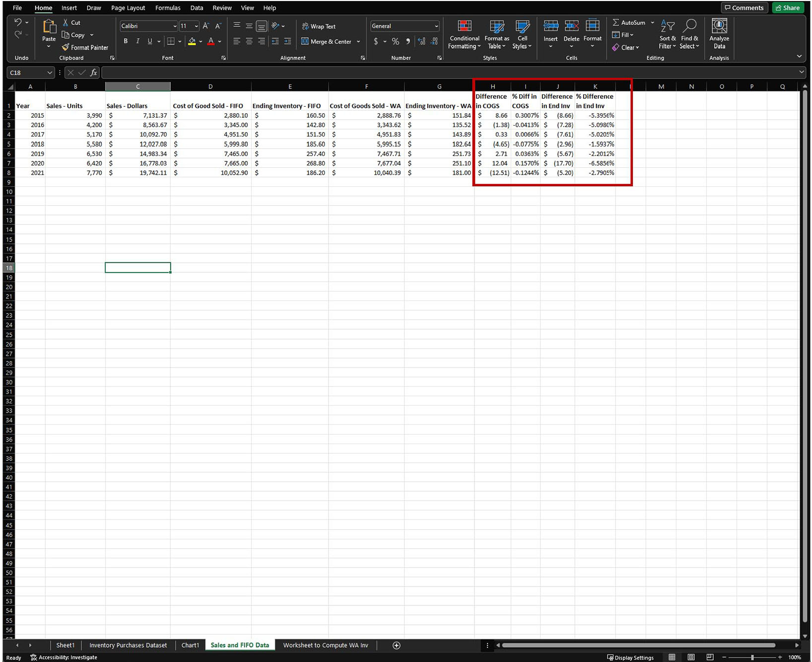Expand AutoSum dropdown arrow
The height and width of the screenshot is (662, 812).
coord(652,22)
